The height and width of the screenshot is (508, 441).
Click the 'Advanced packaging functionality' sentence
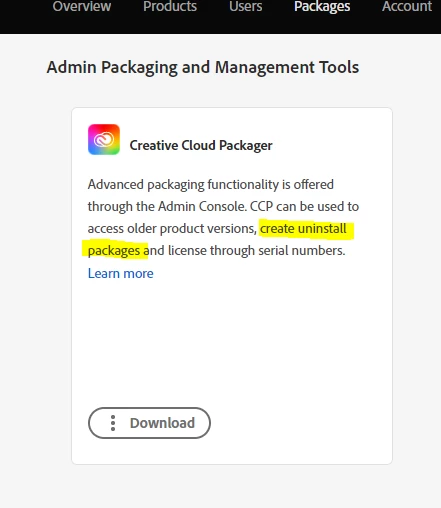click(x=211, y=184)
